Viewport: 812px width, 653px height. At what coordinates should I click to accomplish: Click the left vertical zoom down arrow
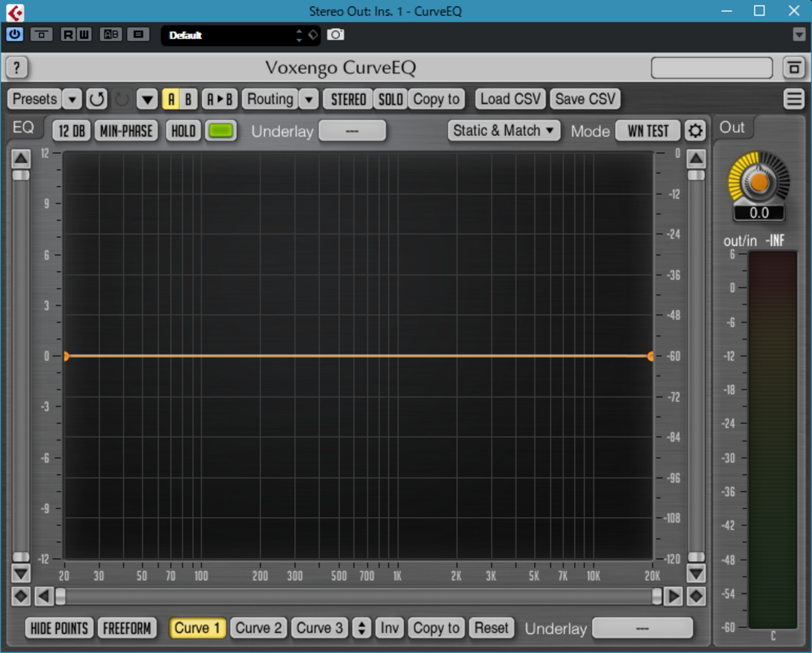coord(21,573)
